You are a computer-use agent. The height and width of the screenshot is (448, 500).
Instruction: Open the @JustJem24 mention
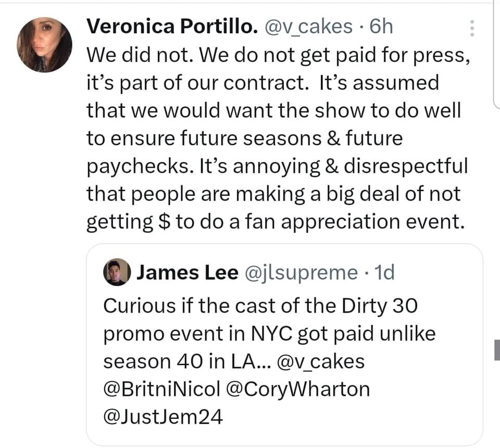[x=163, y=417]
